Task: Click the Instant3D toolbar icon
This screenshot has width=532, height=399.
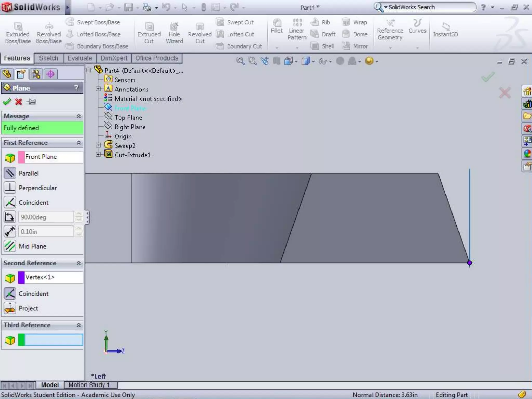Action: (x=445, y=30)
